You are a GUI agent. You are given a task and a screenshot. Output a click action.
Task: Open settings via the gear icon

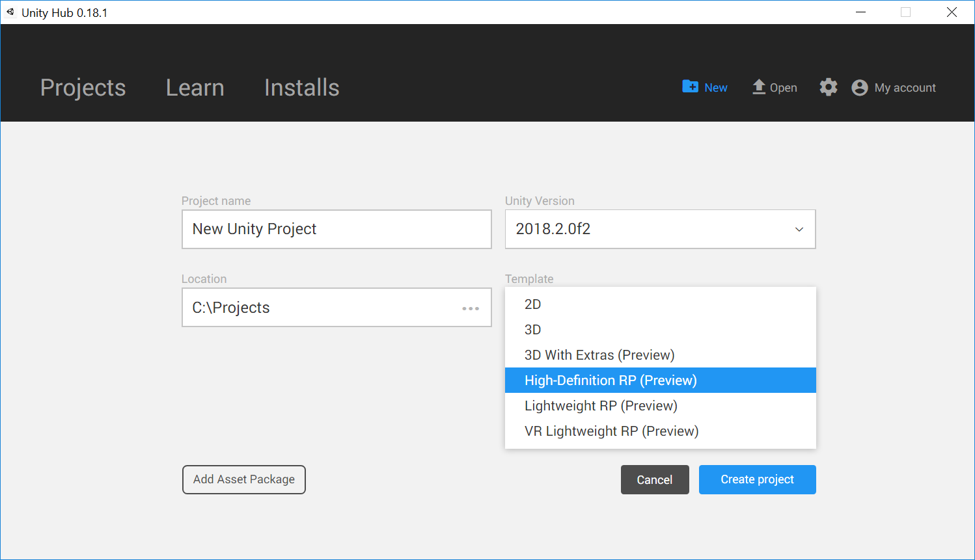point(828,87)
